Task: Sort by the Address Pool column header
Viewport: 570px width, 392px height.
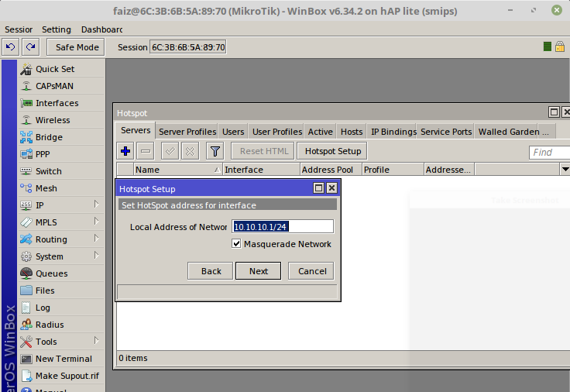Action: tap(331, 170)
